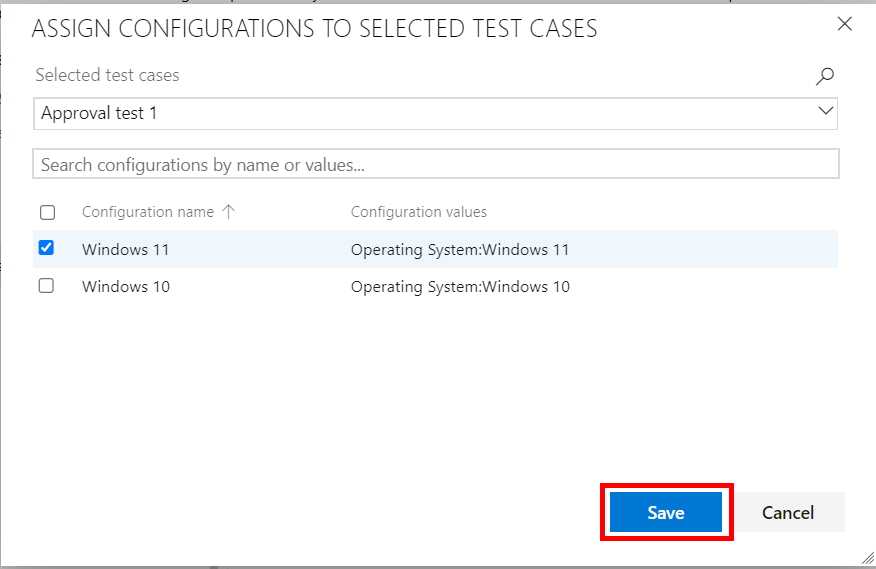Viewport: 876px width, 569px height.
Task: Check the Windows 10 configuration checkbox
Action: [46, 286]
